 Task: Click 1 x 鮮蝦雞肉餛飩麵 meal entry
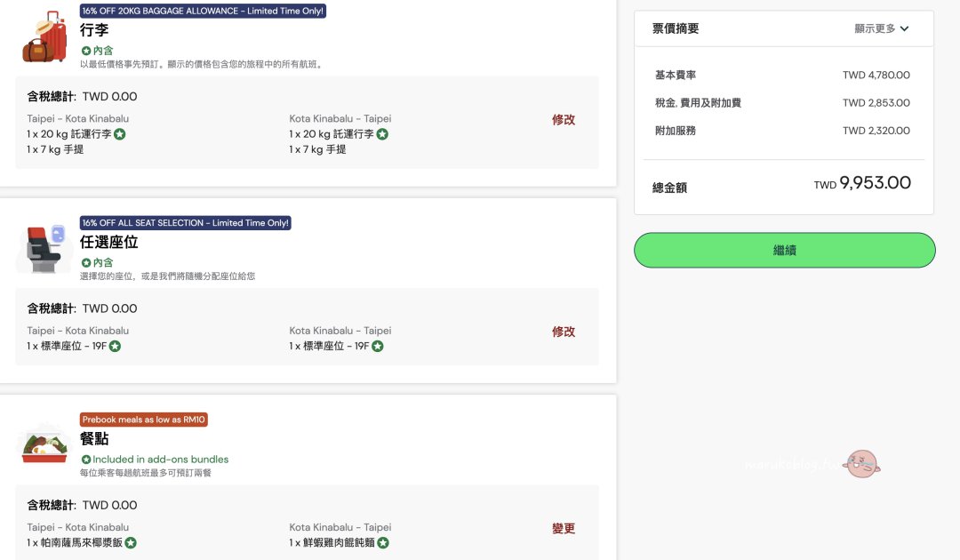pyautogui.click(x=332, y=543)
